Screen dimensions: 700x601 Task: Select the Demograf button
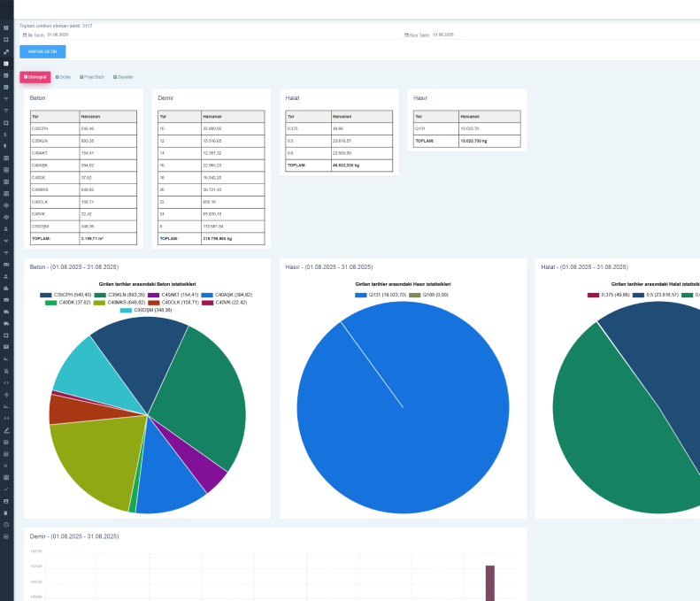(35, 77)
